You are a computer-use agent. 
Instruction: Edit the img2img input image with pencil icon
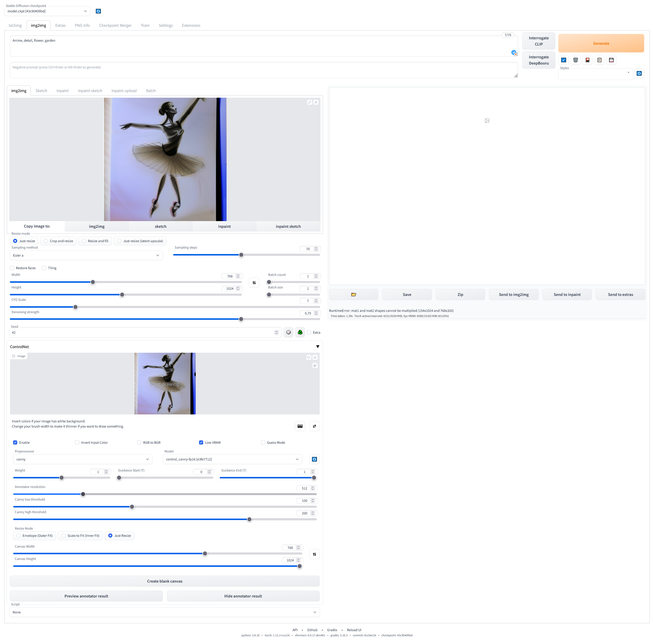pos(309,102)
